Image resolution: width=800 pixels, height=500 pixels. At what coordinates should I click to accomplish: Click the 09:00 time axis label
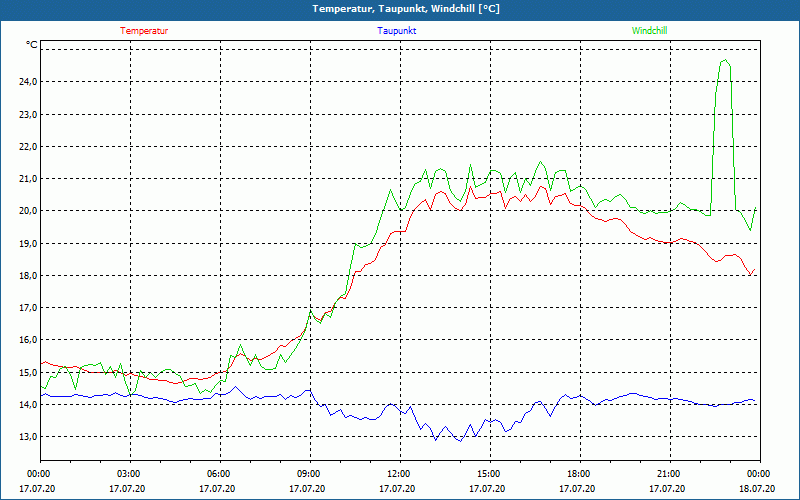pyautogui.click(x=310, y=474)
